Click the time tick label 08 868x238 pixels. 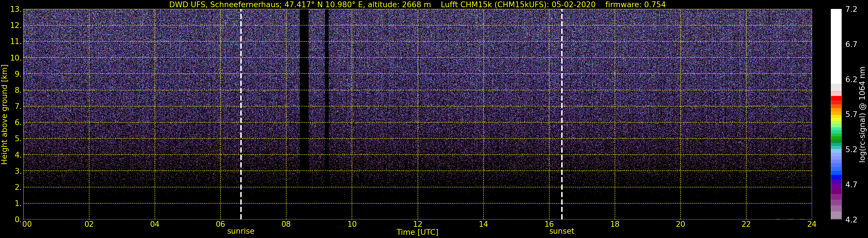coord(286,224)
